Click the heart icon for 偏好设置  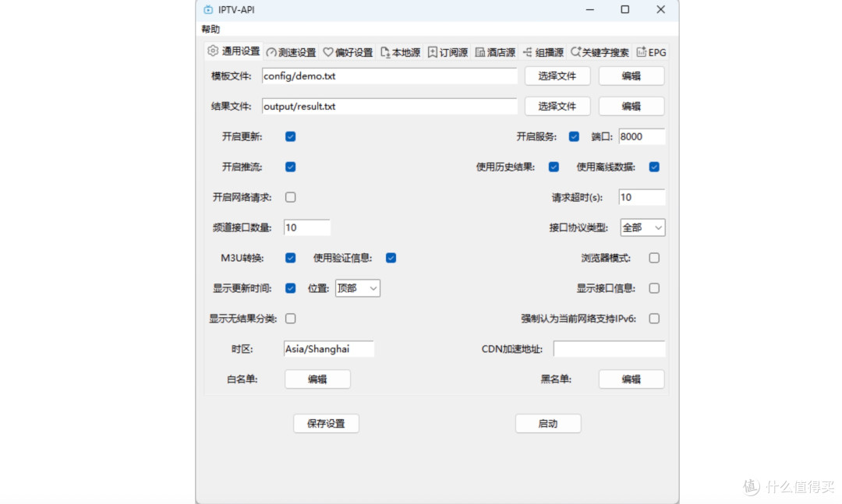point(328,53)
